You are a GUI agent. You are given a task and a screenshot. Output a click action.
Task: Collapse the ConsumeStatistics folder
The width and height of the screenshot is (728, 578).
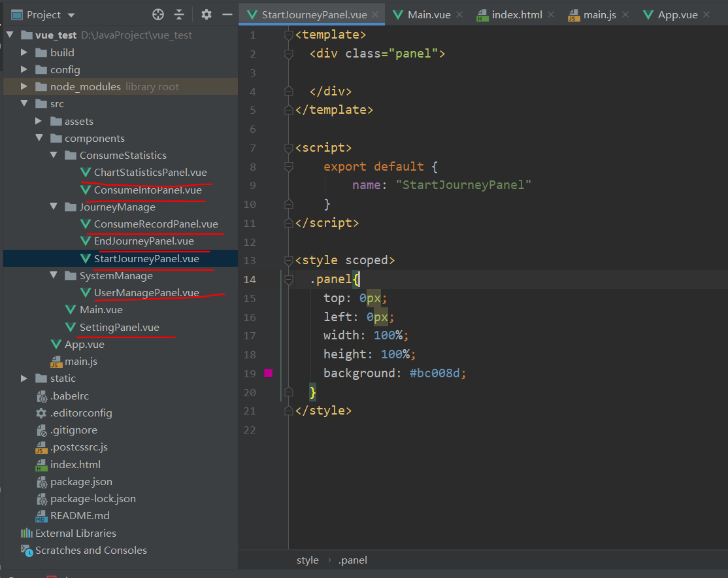[x=54, y=155]
